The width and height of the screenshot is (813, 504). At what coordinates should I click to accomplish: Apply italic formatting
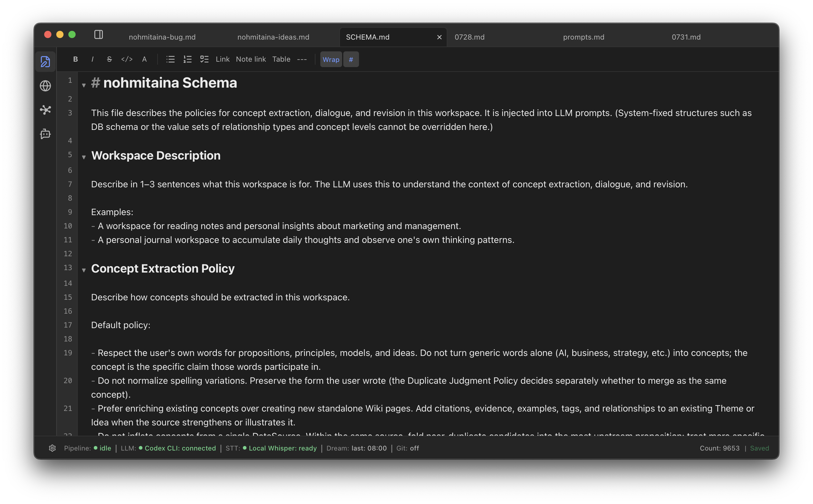pyautogui.click(x=93, y=59)
